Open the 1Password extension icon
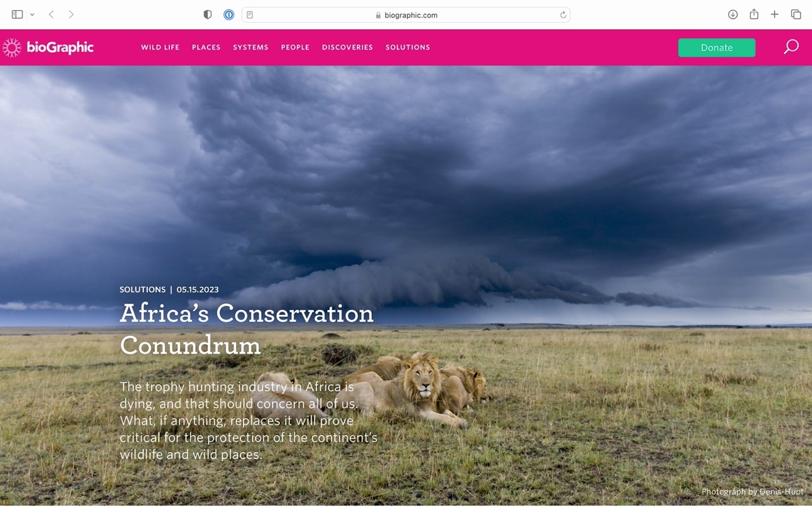 pyautogui.click(x=229, y=15)
